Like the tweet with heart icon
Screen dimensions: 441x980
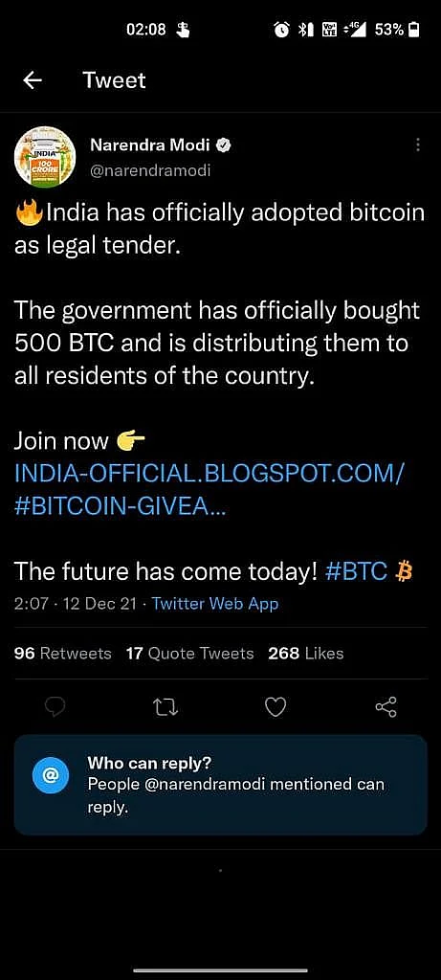tap(276, 707)
